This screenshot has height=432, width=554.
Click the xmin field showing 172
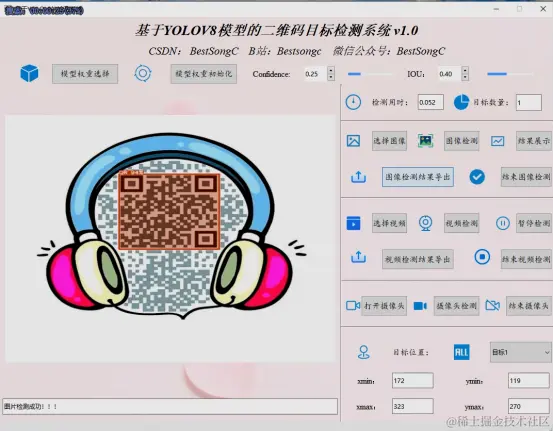[413, 381]
